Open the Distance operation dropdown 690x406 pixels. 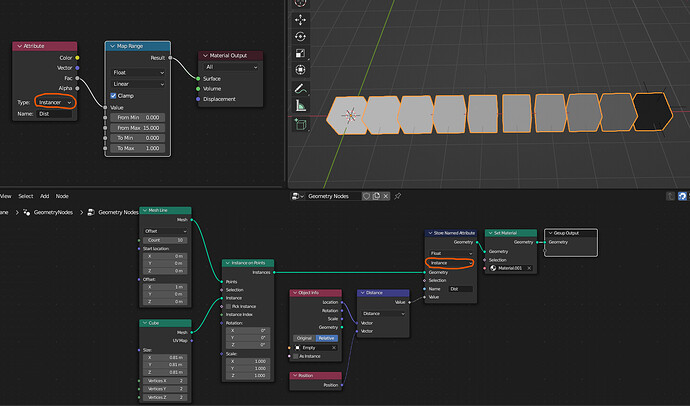click(x=383, y=314)
